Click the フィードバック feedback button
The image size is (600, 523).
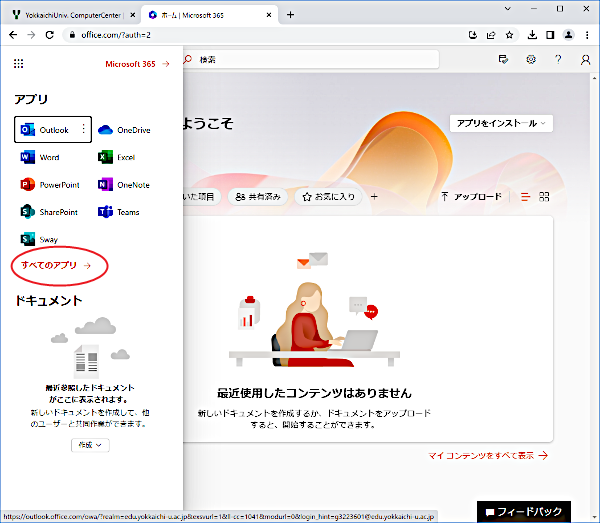(x=524, y=512)
